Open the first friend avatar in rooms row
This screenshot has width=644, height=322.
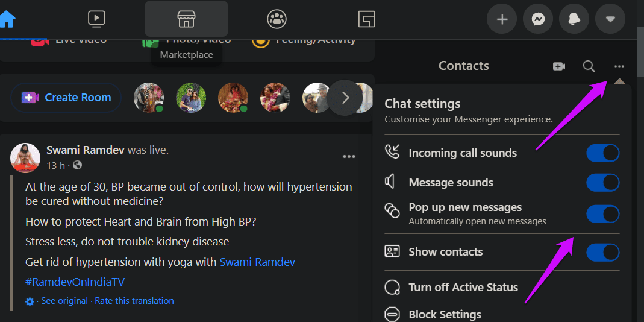coord(149,98)
